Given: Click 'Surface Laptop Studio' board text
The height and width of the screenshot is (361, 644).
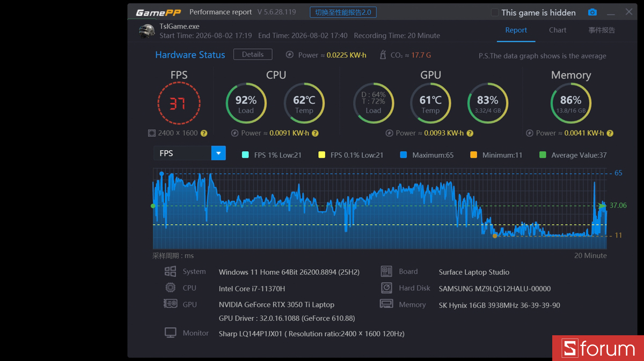Looking at the screenshot, I should click(x=474, y=272).
